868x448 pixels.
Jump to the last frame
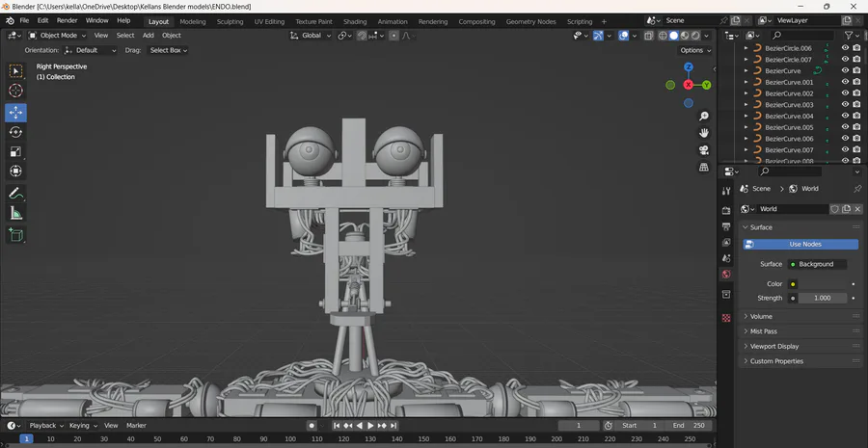(393, 425)
